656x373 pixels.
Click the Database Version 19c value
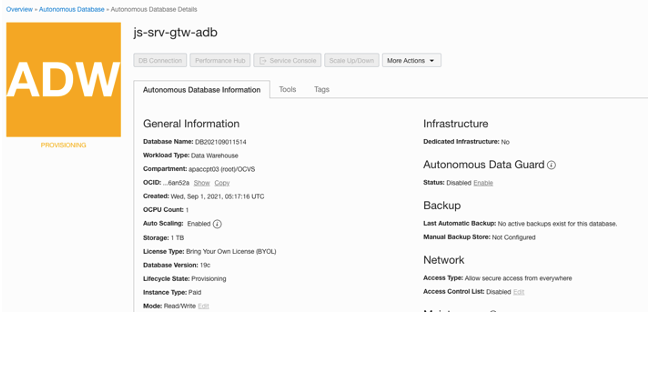tap(205, 265)
